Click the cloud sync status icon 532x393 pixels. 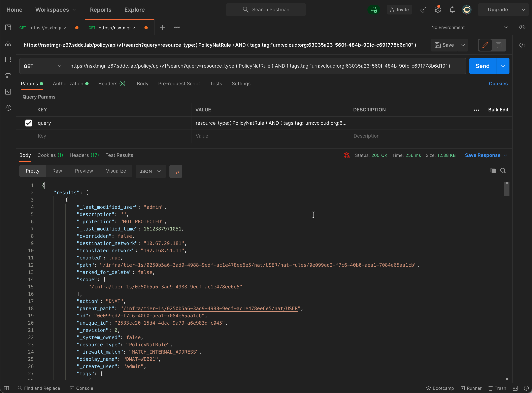pos(374,10)
